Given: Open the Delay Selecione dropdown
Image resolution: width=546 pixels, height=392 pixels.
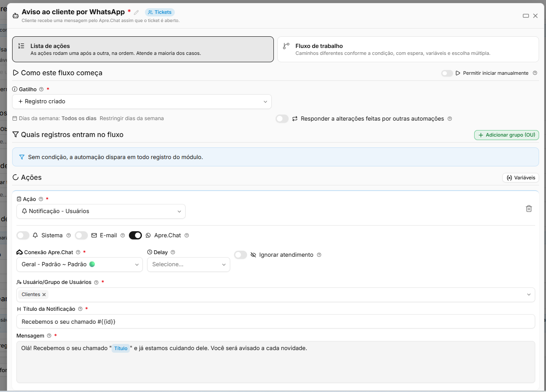Looking at the screenshot, I should point(189,265).
